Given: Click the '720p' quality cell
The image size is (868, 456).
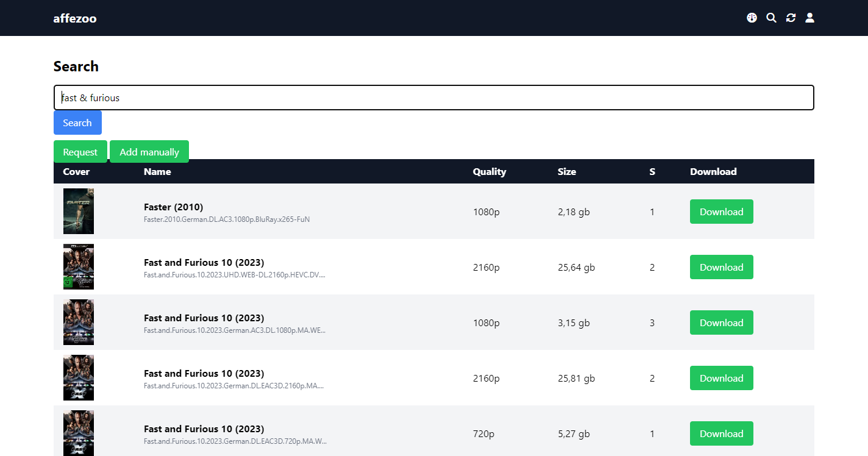Looking at the screenshot, I should click(484, 434).
